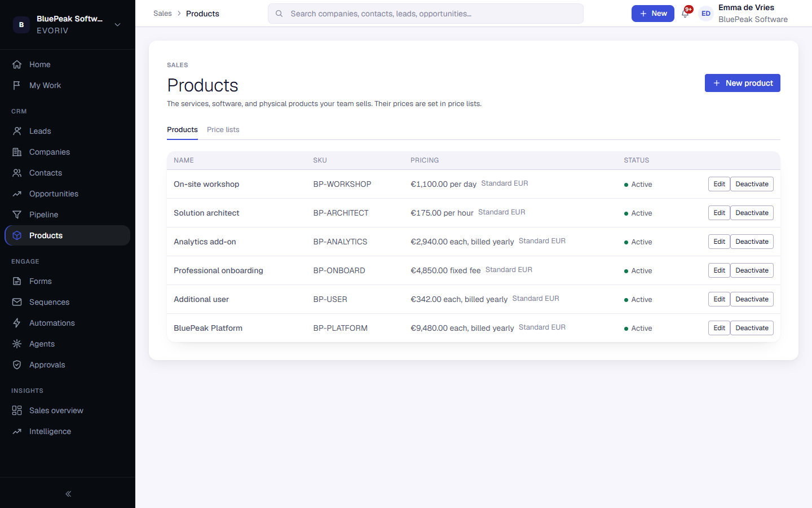Open the Automations lightning icon

[17, 323]
